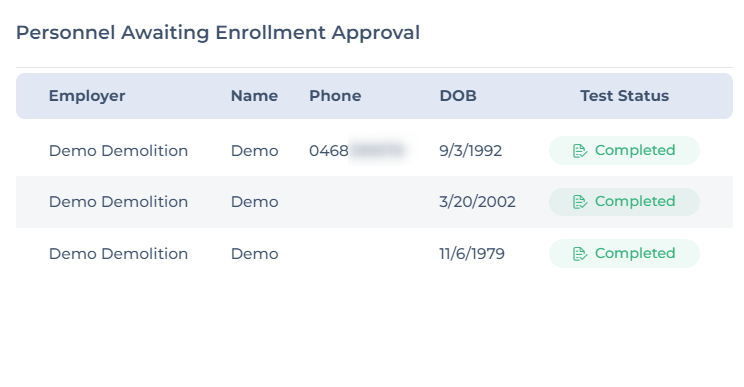Screen dimensions: 744x387
Task: Sort table by Employer column header
Action: [x=87, y=96]
